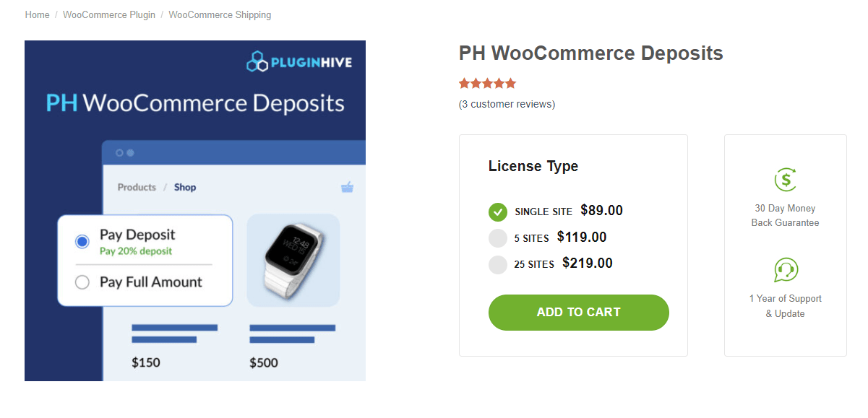The width and height of the screenshot is (868, 418).
Task: Click the Shop tab in the product image
Action: coord(184,187)
